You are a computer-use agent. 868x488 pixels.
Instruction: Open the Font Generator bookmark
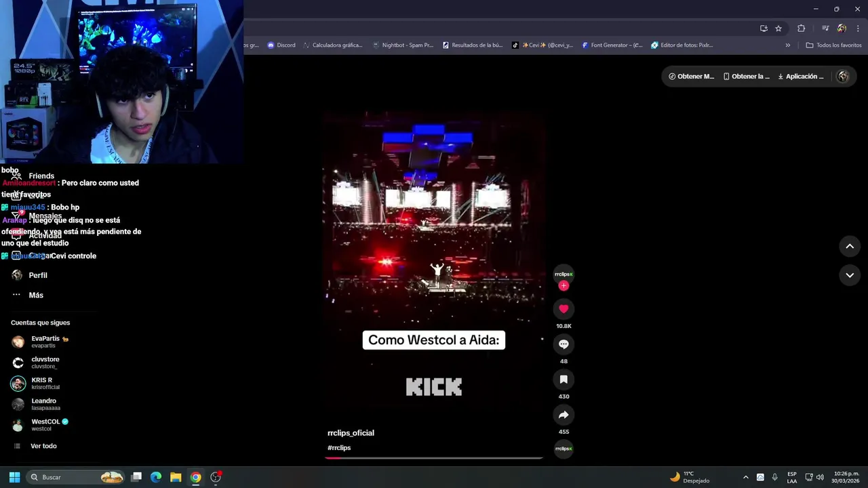click(612, 45)
